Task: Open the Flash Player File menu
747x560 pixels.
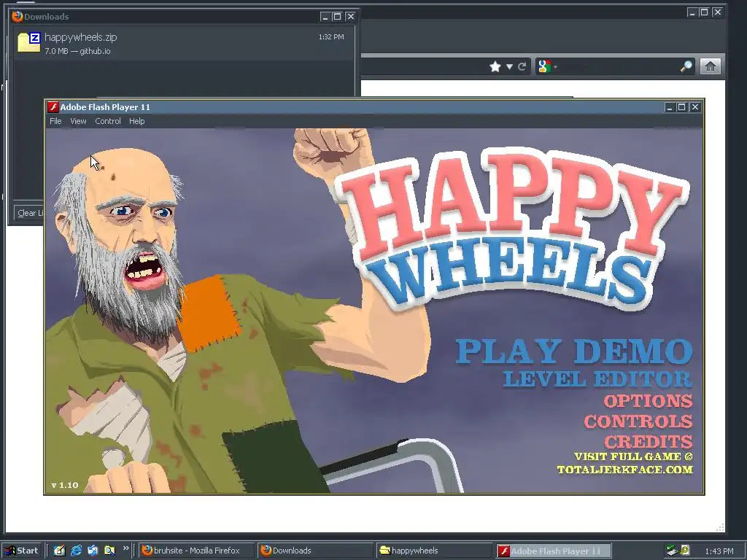Action: pos(55,121)
